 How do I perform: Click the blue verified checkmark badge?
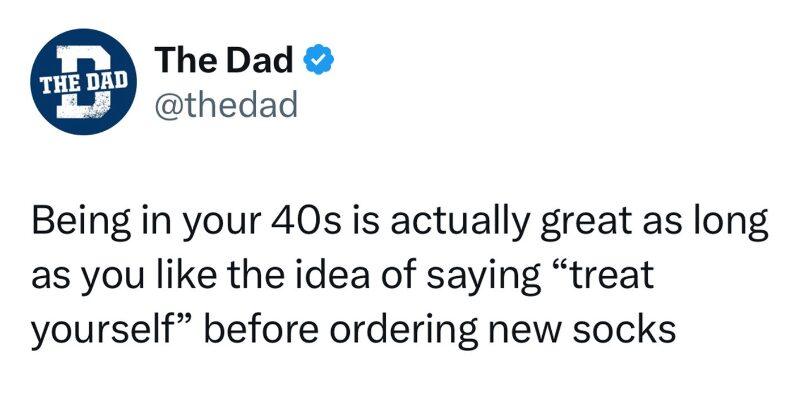pos(318,60)
